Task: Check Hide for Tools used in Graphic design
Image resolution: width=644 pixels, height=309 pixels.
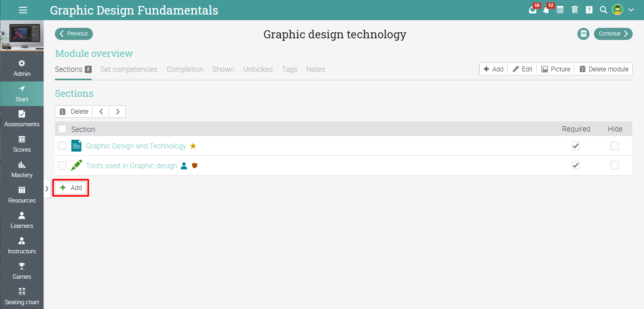Action: tap(615, 165)
